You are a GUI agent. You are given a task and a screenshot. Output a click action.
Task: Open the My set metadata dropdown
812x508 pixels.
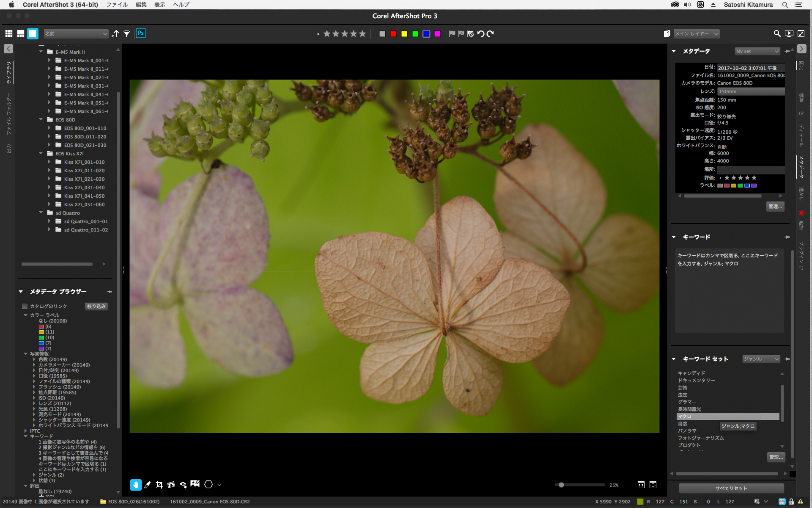[757, 51]
